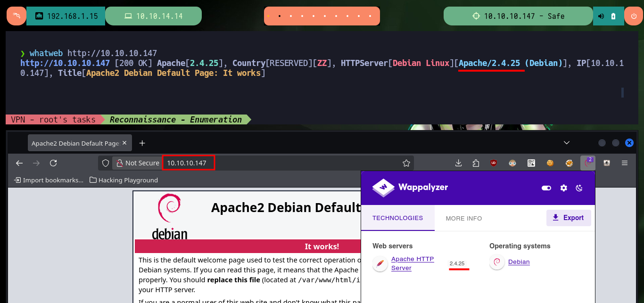Open the extensions puzzle icon
Image resolution: width=644 pixels, height=303 pixels.
click(x=476, y=163)
